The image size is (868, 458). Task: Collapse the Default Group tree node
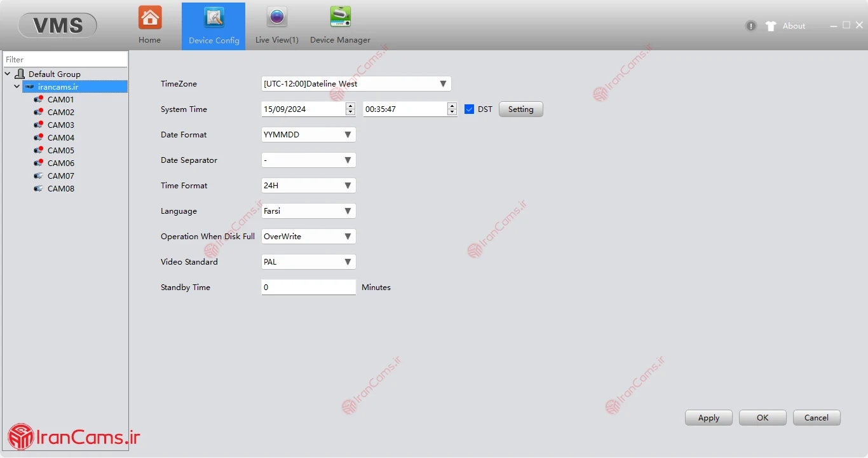(7, 74)
